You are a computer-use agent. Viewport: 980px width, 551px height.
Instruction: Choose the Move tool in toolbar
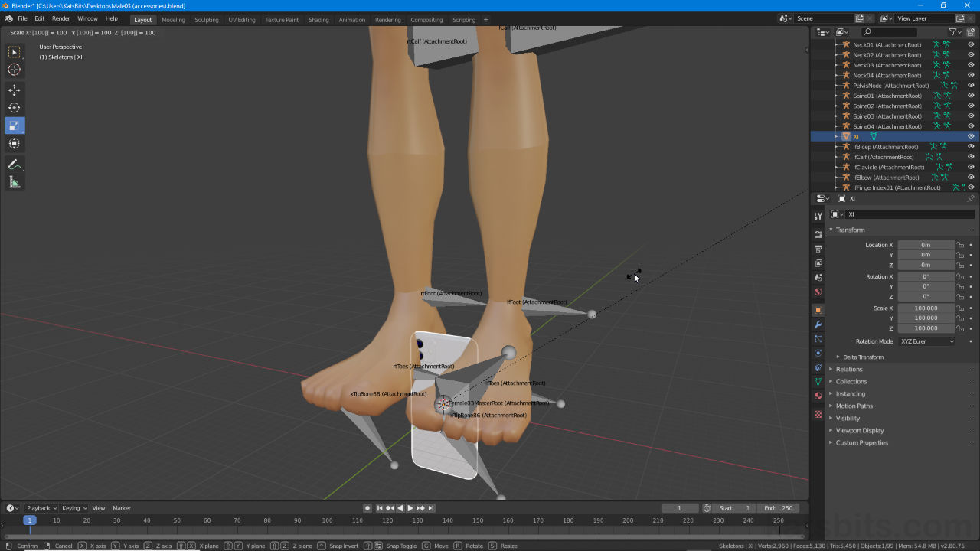(x=15, y=90)
